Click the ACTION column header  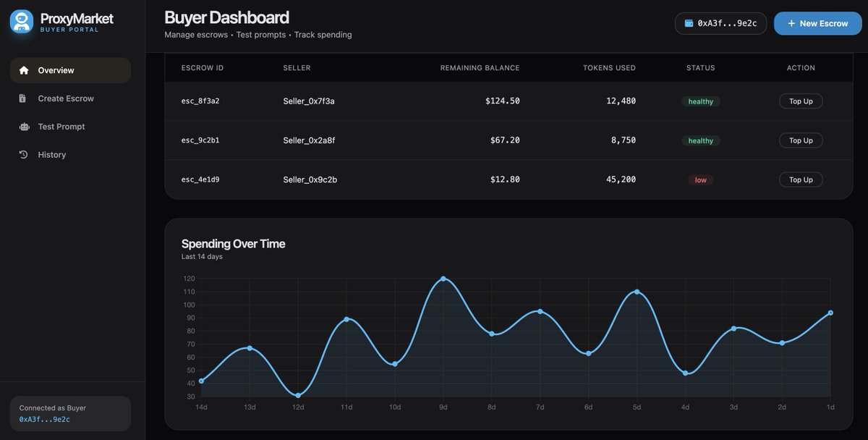(x=801, y=68)
